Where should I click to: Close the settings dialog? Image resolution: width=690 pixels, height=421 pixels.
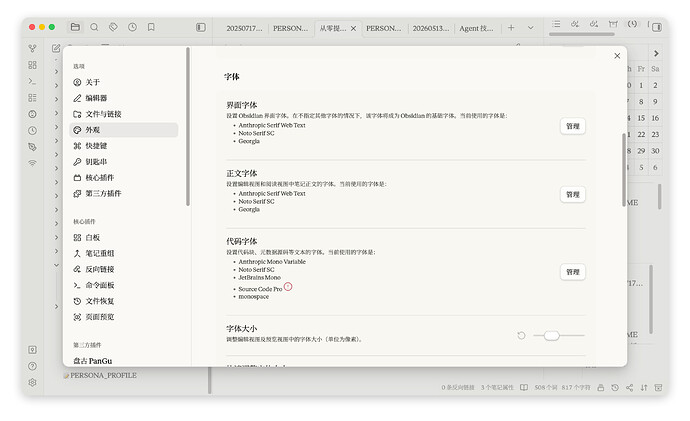617,56
